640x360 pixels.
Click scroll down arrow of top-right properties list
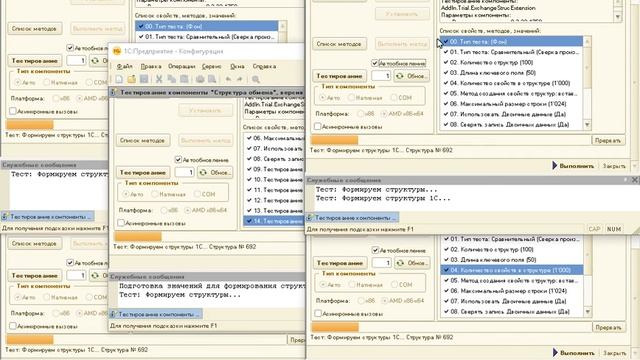pyautogui.click(x=587, y=125)
